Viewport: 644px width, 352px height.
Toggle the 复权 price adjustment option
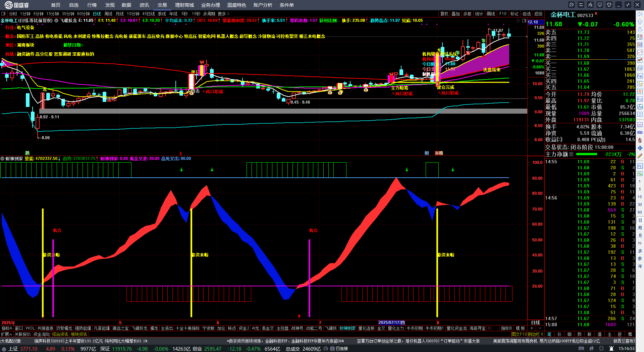coord(444,14)
